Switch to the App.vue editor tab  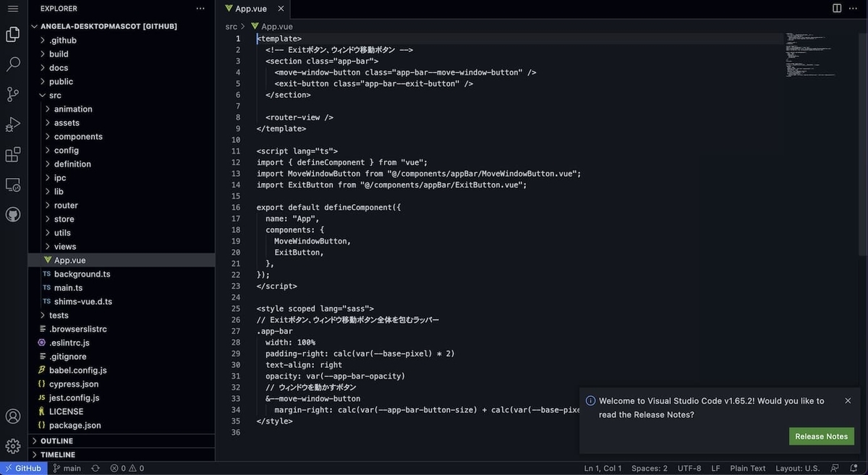252,9
